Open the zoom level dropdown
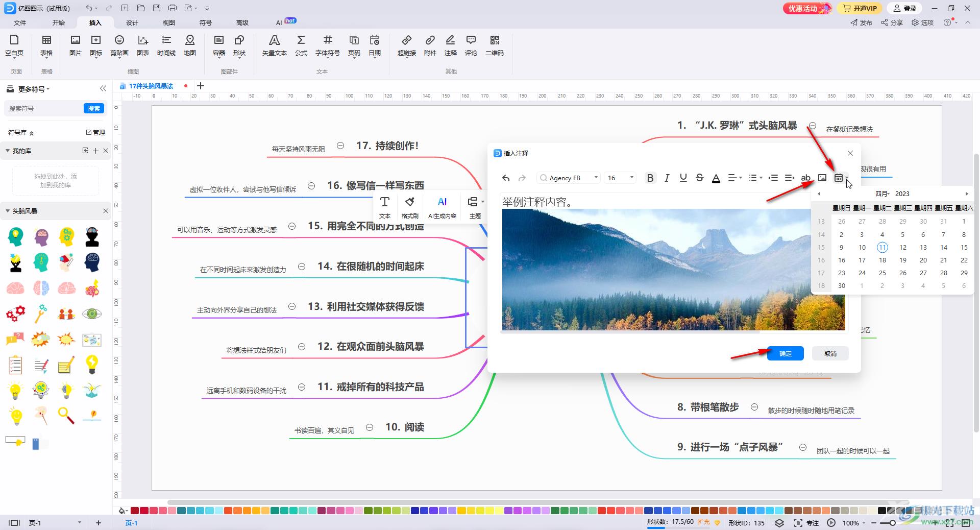Screen dimensions: 980x530 click(864, 523)
